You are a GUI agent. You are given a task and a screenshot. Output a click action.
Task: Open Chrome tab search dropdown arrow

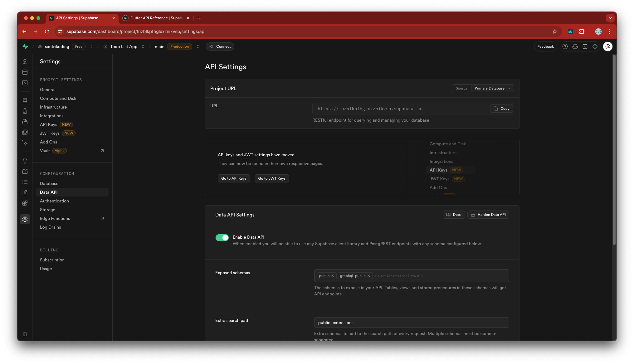[610, 18]
